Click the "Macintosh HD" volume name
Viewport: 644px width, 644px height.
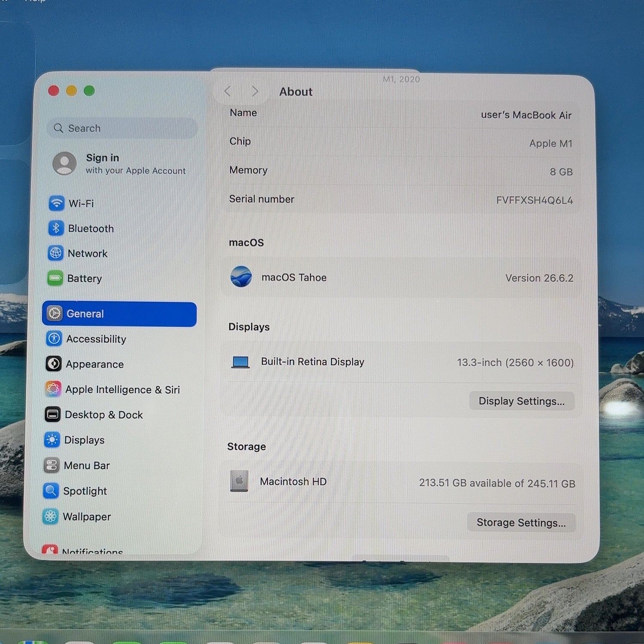click(293, 482)
